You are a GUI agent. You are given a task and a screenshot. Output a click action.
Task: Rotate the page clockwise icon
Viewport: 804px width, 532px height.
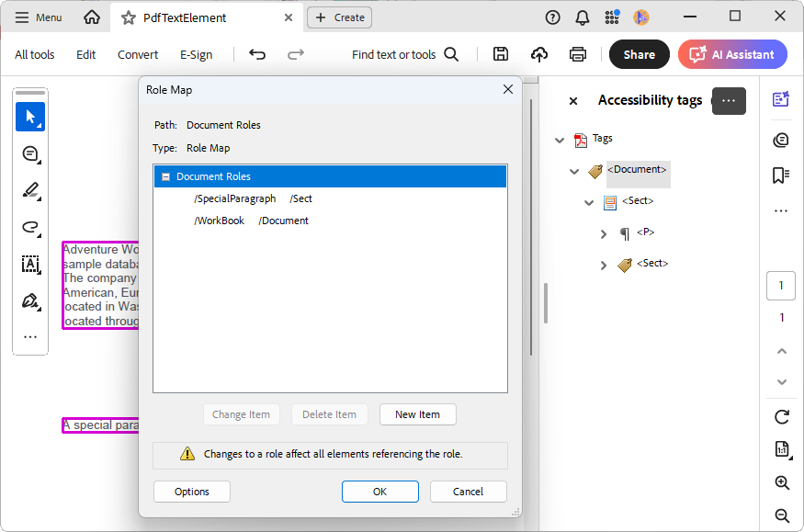click(781, 416)
